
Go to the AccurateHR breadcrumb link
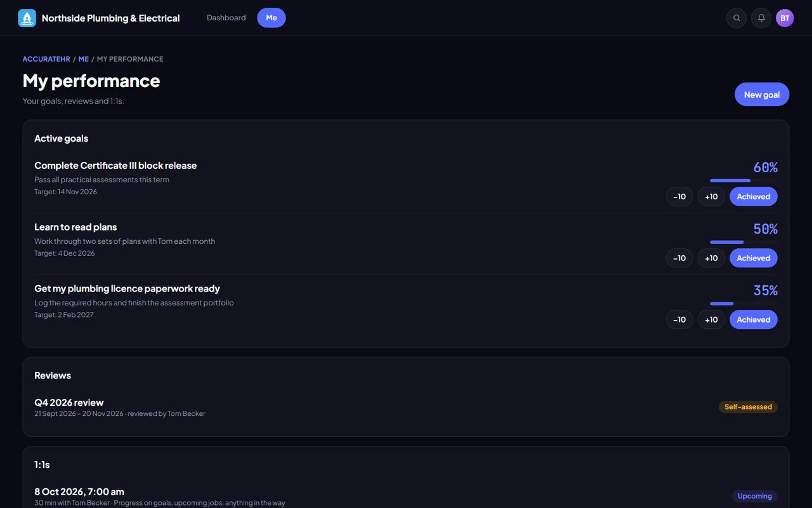pyautogui.click(x=46, y=59)
